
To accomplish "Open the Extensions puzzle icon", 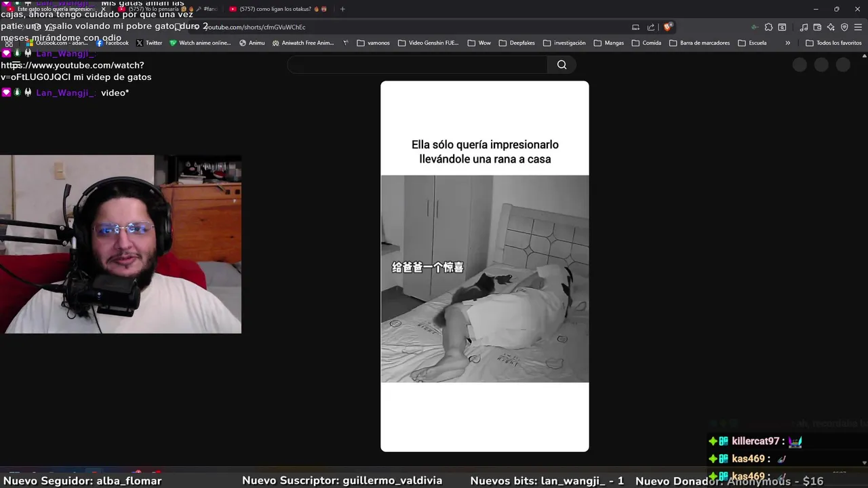I will 768,27.
